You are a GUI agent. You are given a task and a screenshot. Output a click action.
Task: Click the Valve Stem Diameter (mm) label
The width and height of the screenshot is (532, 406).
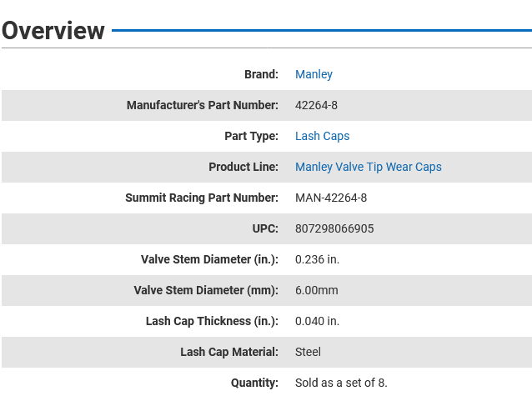pos(206,290)
